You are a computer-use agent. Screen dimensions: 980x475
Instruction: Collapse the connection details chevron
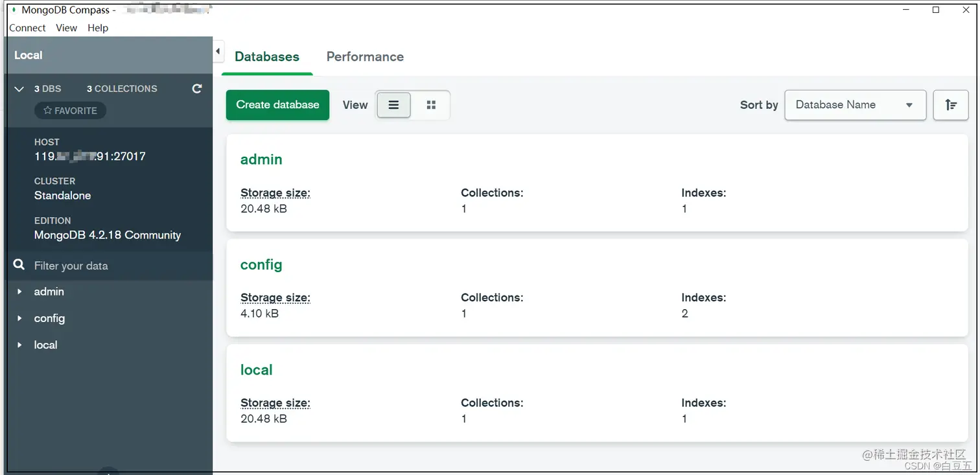19,89
